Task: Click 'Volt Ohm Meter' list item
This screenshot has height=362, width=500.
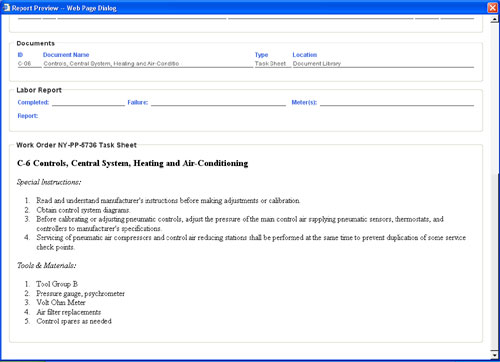Action: coord(61,302)
